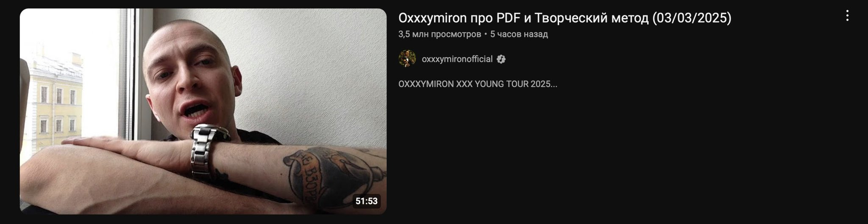Open video titled Oxxxymiron про PDF
This screenshot has width=868, height=224.
pyautogui.click(x=565, y=18)
